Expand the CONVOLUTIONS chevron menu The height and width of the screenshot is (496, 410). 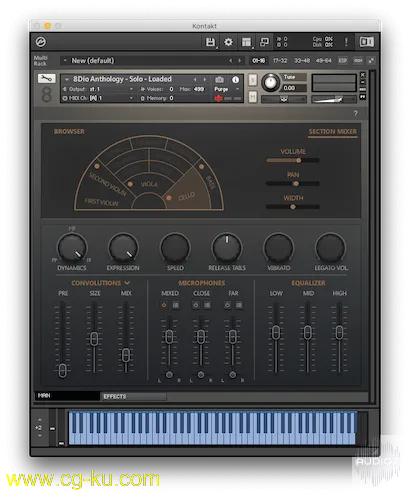point(127,283)
